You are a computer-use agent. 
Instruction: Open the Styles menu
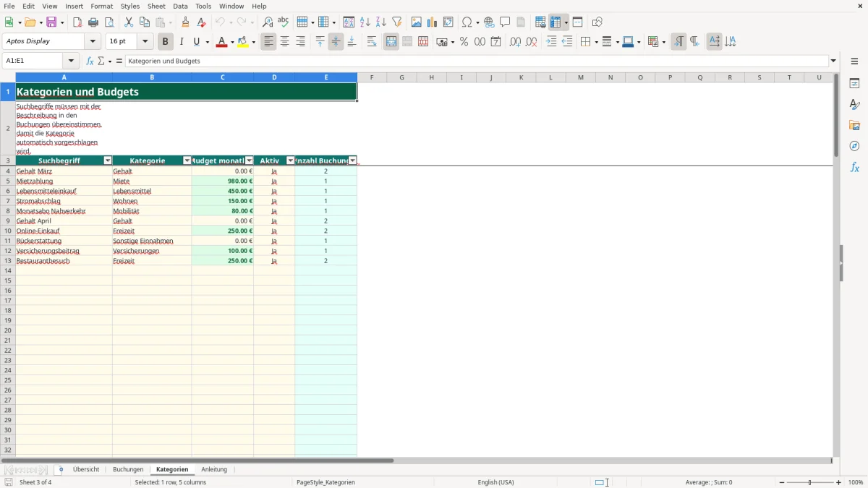click(x=130, y=6)
